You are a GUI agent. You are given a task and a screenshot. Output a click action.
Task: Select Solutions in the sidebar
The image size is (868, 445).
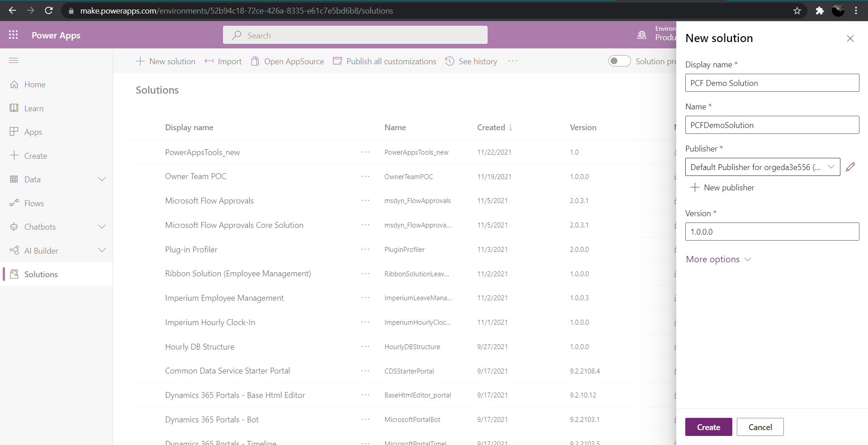(x=56, y=274)
